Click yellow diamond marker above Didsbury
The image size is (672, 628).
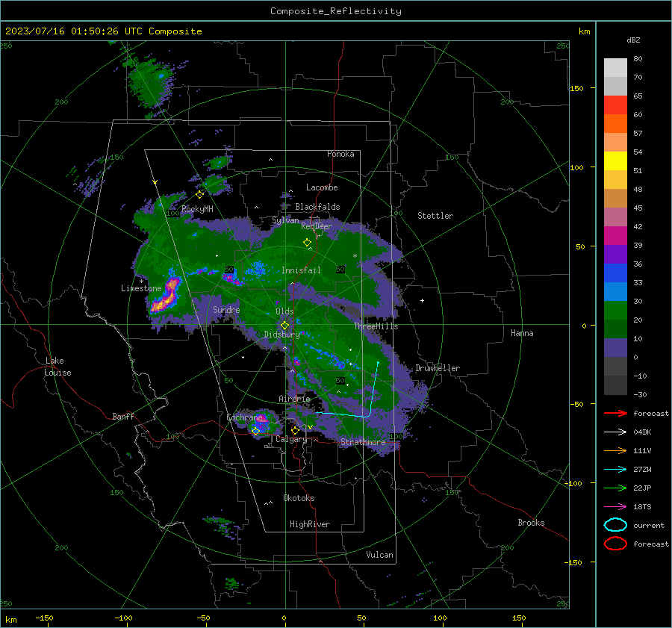coord(284,326)
